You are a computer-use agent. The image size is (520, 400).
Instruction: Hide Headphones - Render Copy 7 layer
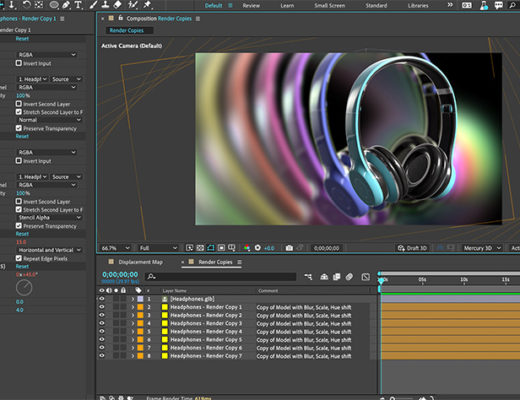[x=102, y=356]
